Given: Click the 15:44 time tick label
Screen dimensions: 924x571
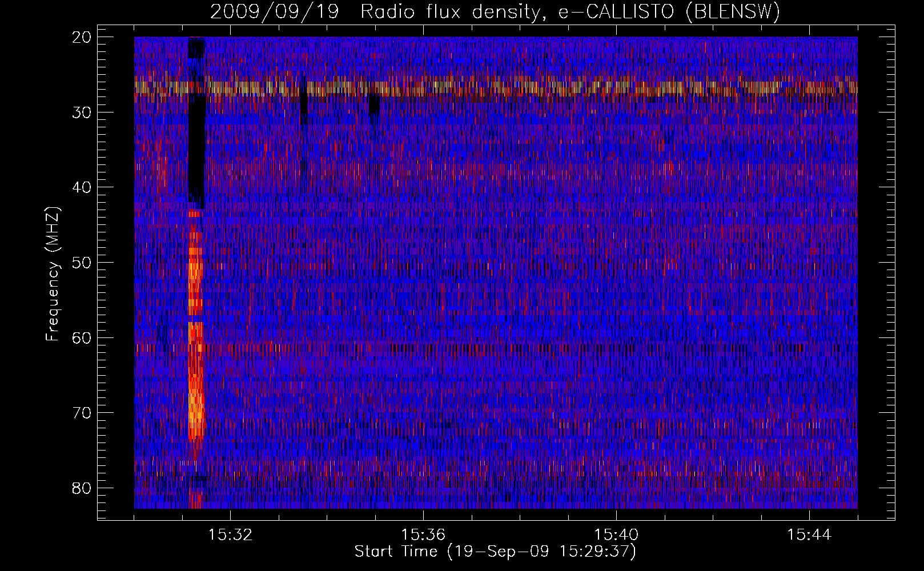Looking at the screenshot, I should pyautogui.click(x=809, y=535).
